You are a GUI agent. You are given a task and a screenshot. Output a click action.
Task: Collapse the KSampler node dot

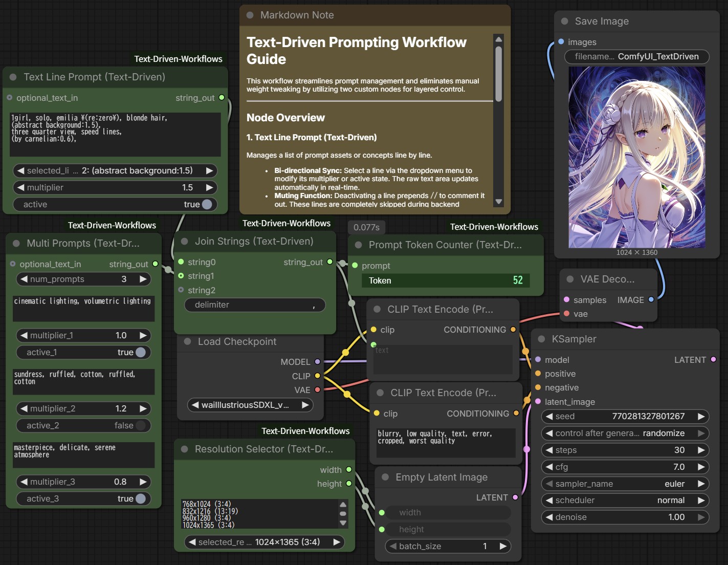point(542,339)
